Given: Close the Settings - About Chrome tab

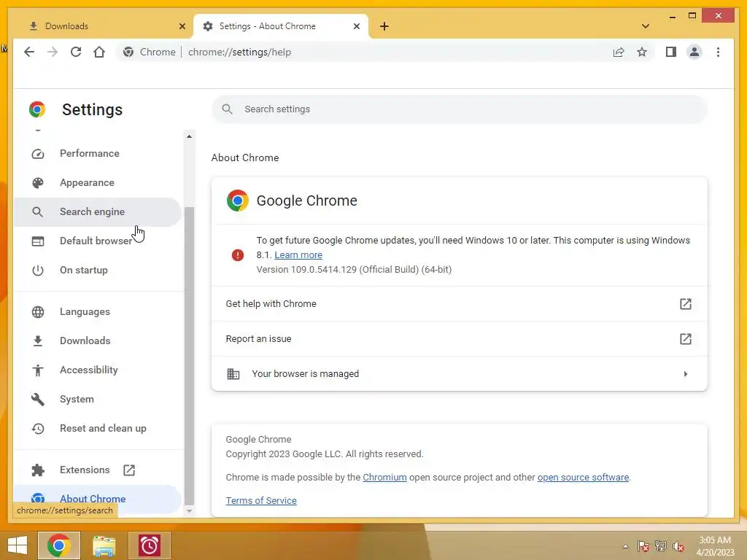Looking at the screenshot, I should (x=356, y=26).
